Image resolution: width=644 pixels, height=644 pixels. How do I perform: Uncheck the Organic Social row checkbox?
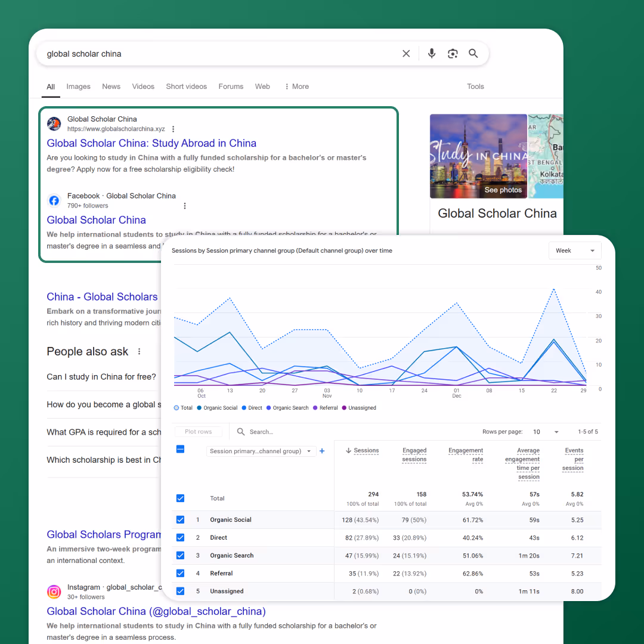click(x=180, y=519)
